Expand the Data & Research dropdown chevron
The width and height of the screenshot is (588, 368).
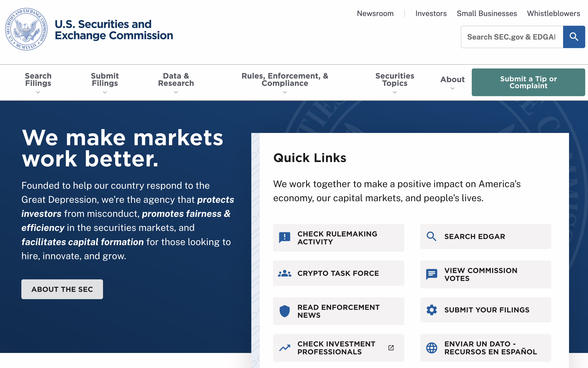point(176,92)
